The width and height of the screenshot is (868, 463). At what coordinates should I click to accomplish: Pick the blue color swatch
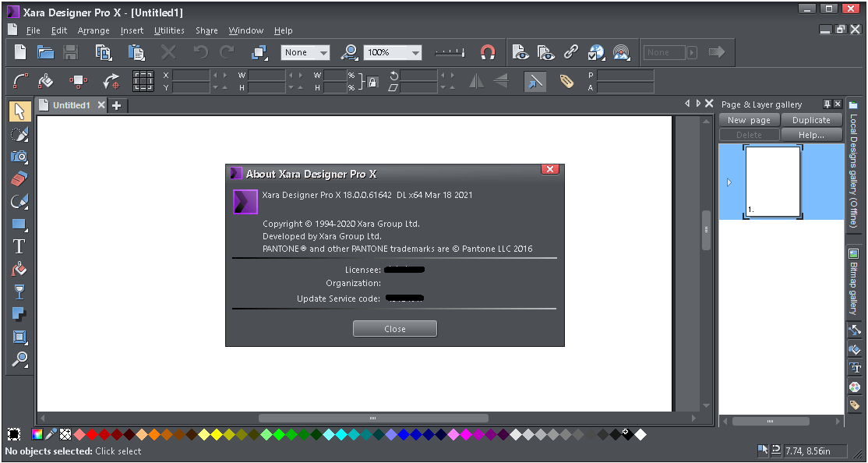click(404, 434)
